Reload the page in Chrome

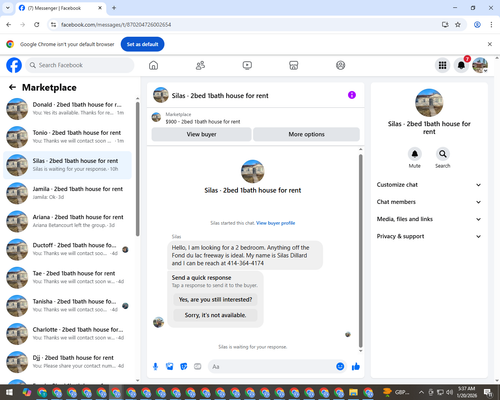click(x=37, y=25)
